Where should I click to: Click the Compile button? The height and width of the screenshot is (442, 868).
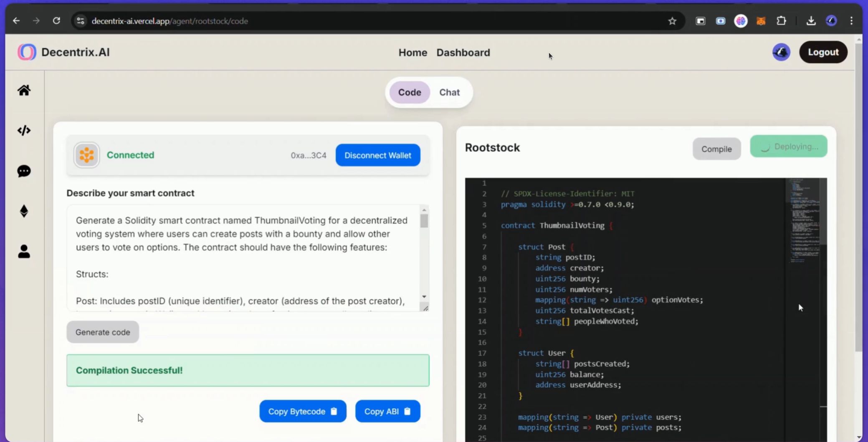tap(716, 149)
